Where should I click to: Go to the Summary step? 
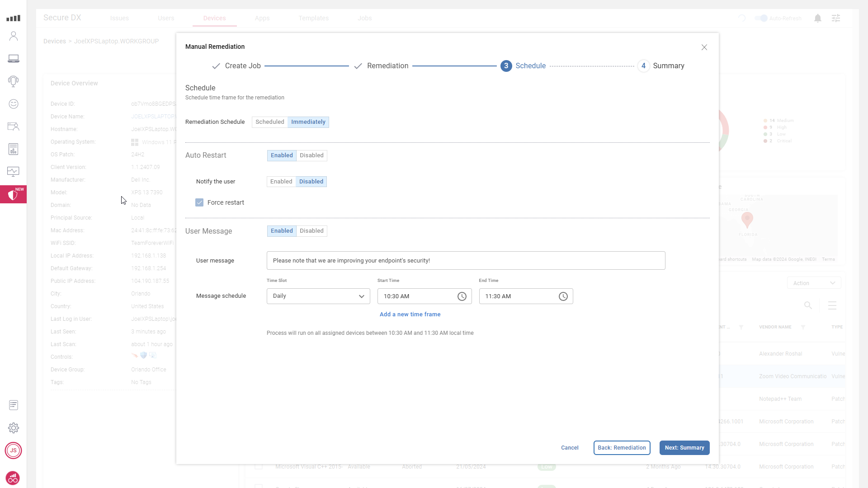[x=684, y=448]
